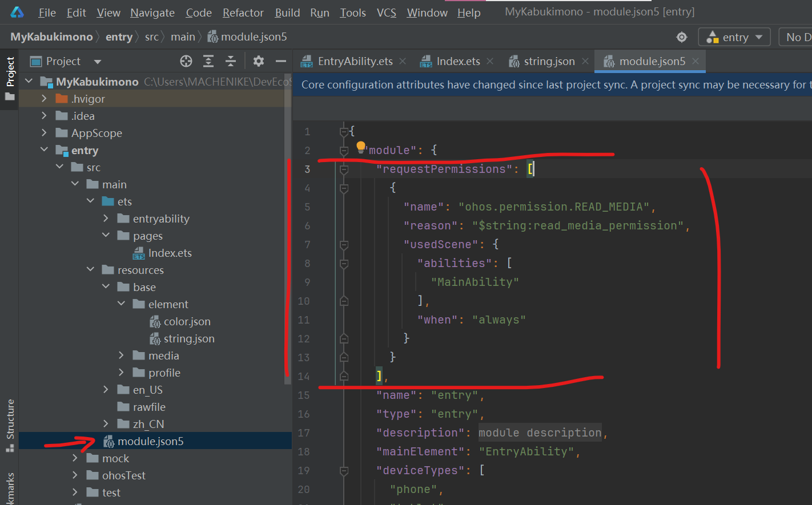Open the Project tool window sidebar tab
812x505 pixels.
pyautogui.click(x=10, y=79)
